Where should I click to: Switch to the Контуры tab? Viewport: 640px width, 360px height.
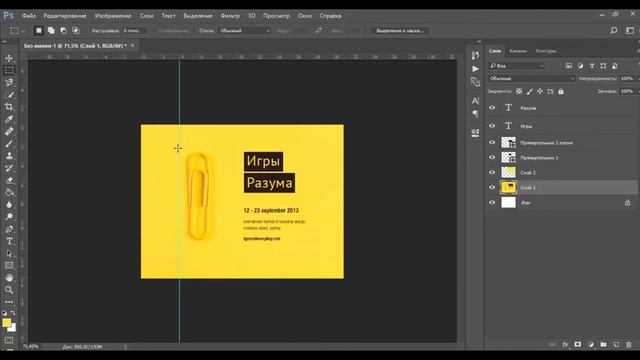point(546,51)
